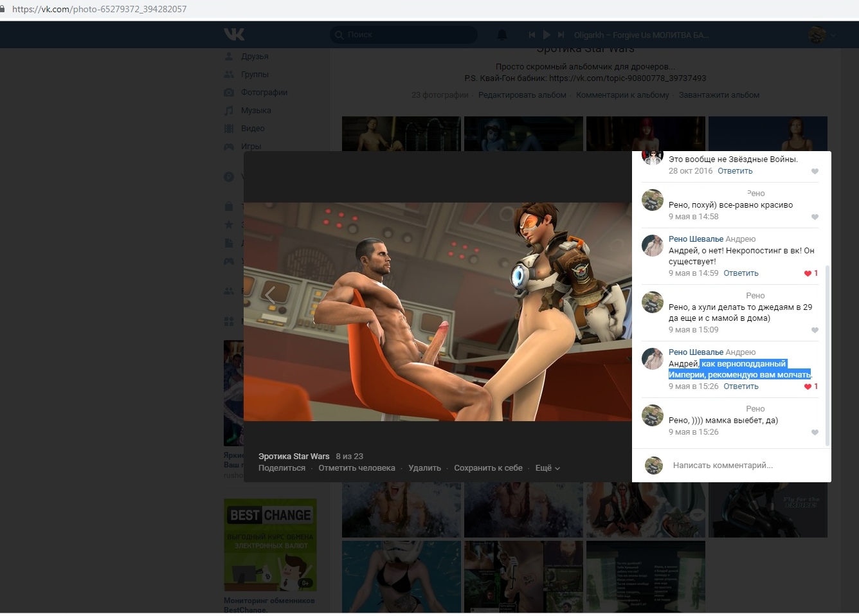Expand the Ещё dropdown
Screen dimensions: 859x616
pos(548,468)
